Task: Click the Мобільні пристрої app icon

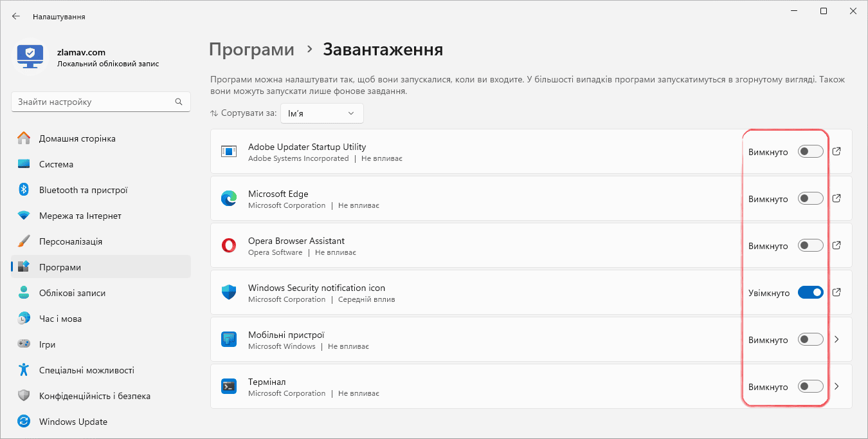Action: pos(229,340)
